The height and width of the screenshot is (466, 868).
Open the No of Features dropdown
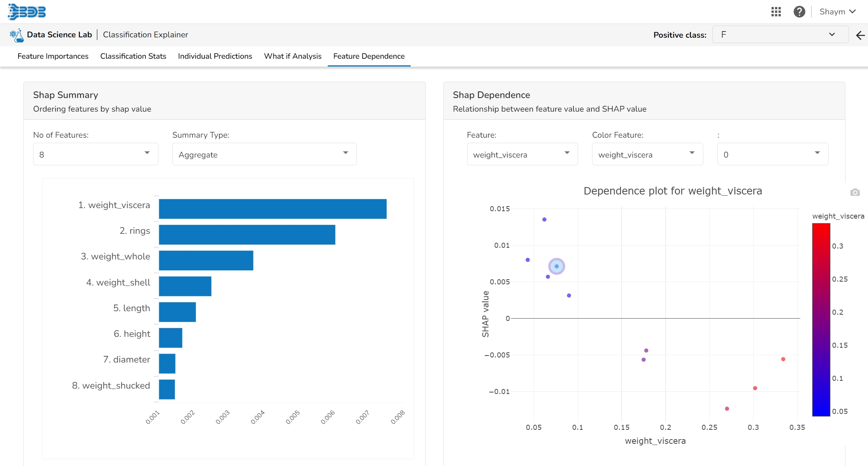pyautogui.click(x=95, y=154)
